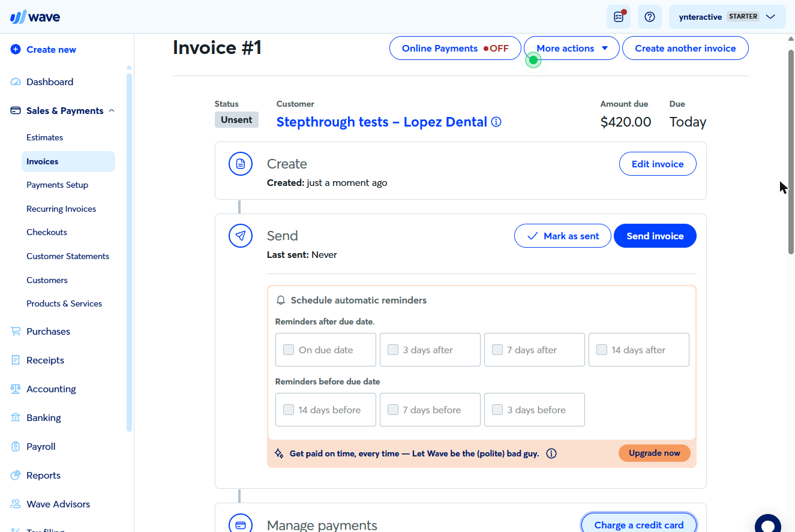This screenshot has width=795, height=532.
Task: Click the Create new plus icon
Action: click(16, 50)
